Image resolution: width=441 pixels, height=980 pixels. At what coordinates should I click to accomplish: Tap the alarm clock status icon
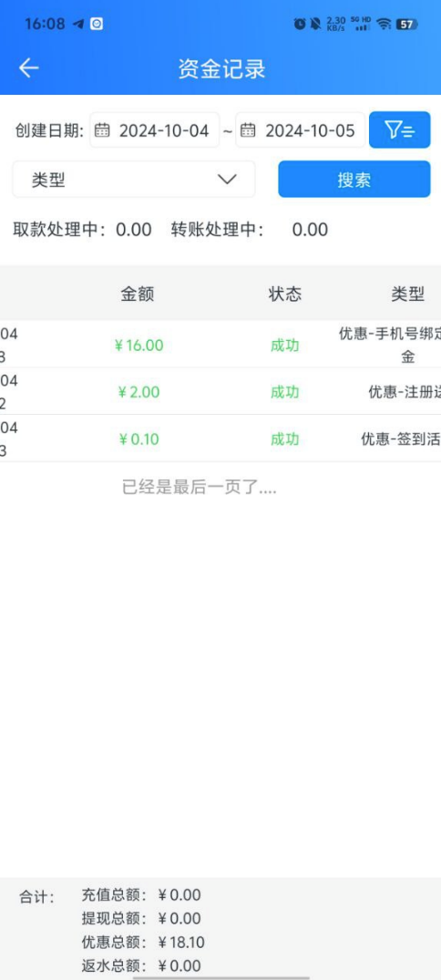pyautogui.click(x=300, y=25)
